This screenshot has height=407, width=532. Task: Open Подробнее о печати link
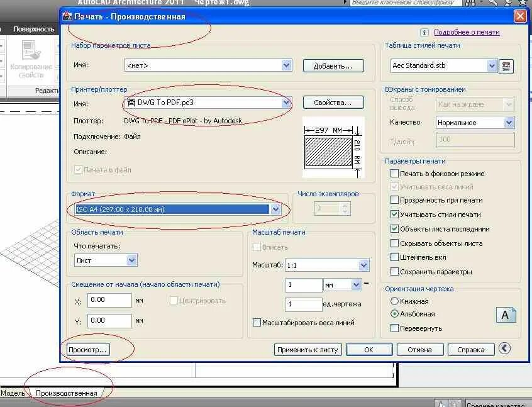[x=467, y=32]
